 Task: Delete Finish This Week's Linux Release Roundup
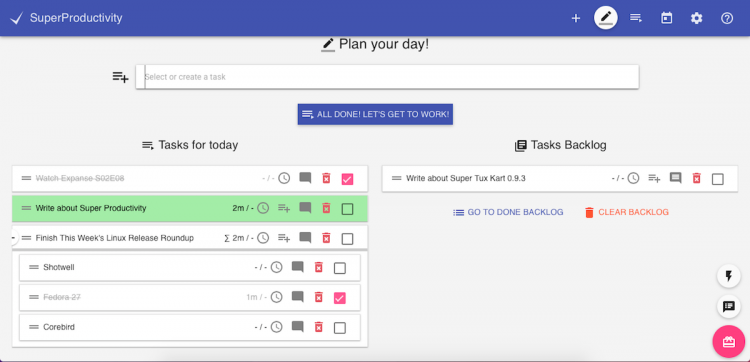tap(326, 238)
